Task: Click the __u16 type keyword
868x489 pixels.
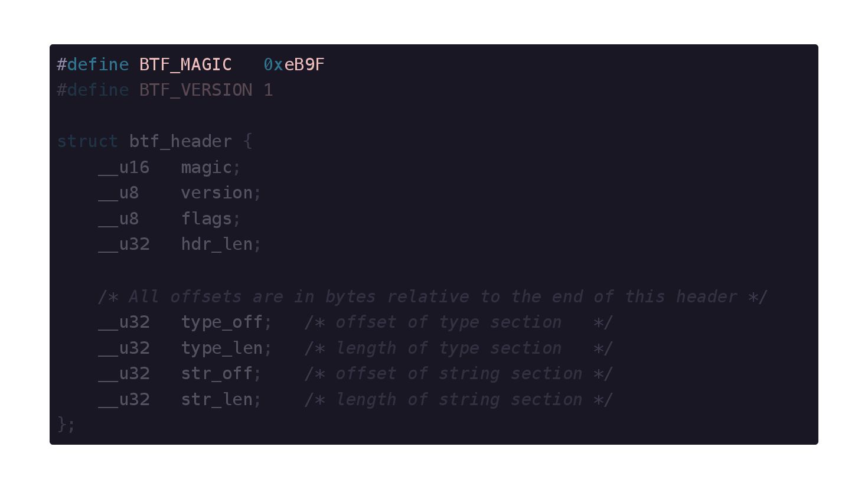Action: [124, 168]
